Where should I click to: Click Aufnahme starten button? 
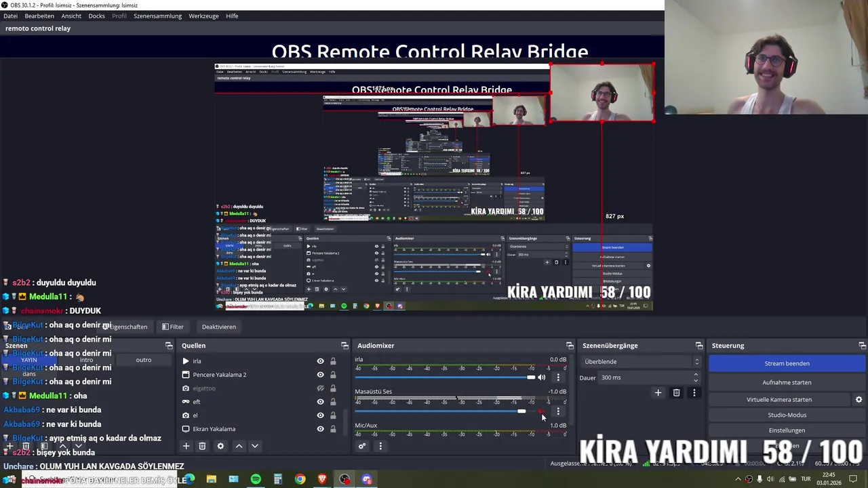click(x=787, y=382)
